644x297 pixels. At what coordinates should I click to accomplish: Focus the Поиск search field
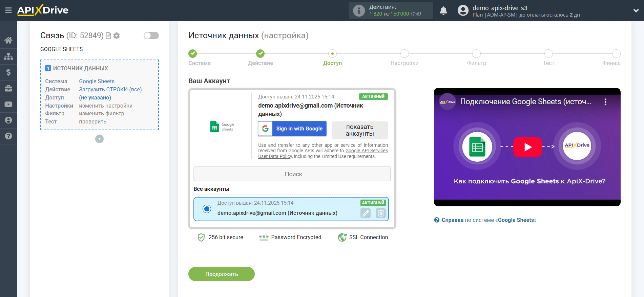292,174
